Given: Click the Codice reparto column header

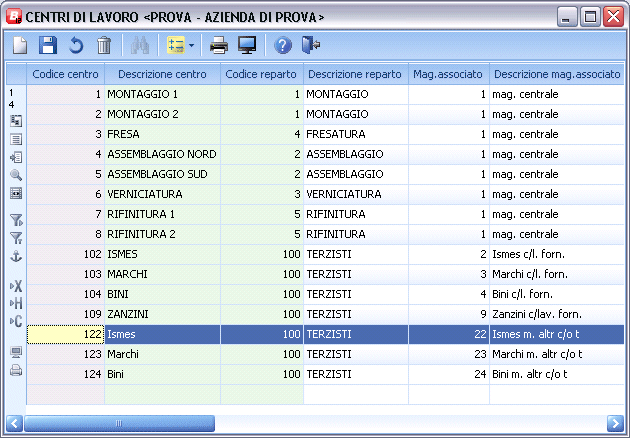Looking at the screenshot, I should coord(261,74).
